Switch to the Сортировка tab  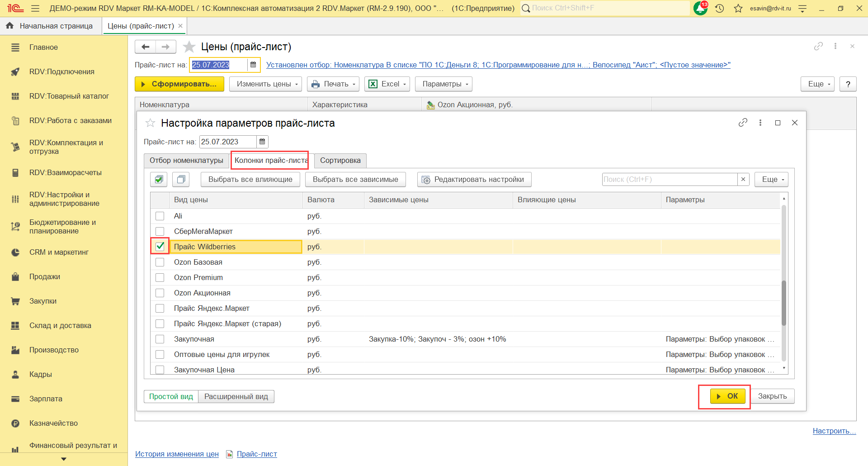[x=340, y=161]
